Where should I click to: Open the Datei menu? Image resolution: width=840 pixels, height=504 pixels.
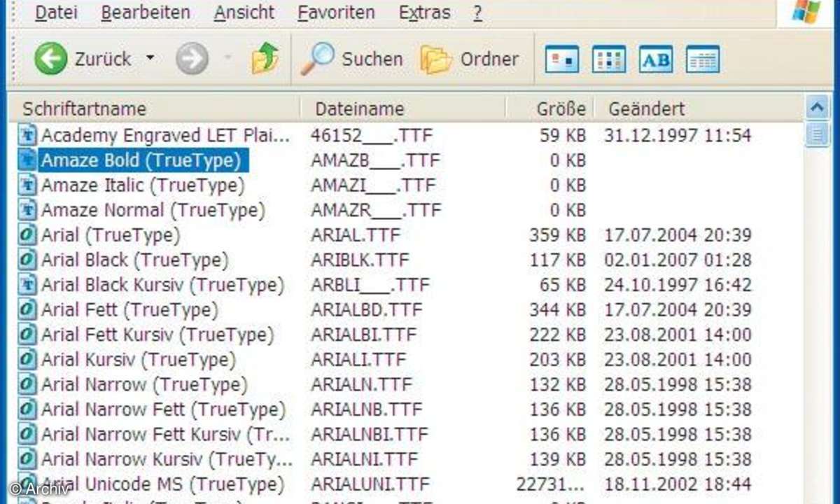coord(57,13)
